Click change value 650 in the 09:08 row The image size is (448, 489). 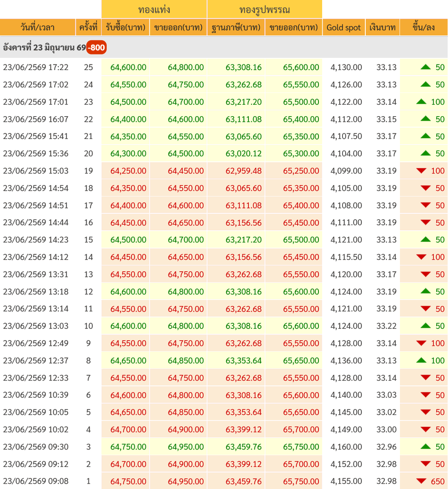438,481
